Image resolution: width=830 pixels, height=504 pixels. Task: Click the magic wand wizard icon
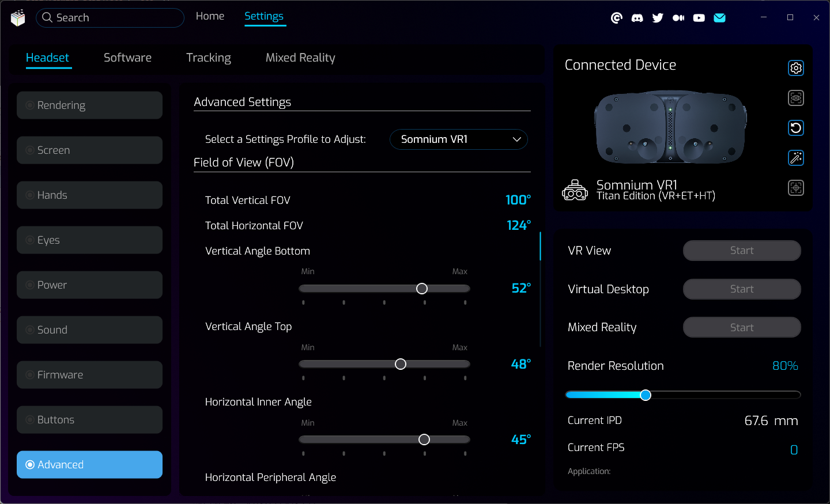point(795,158)
